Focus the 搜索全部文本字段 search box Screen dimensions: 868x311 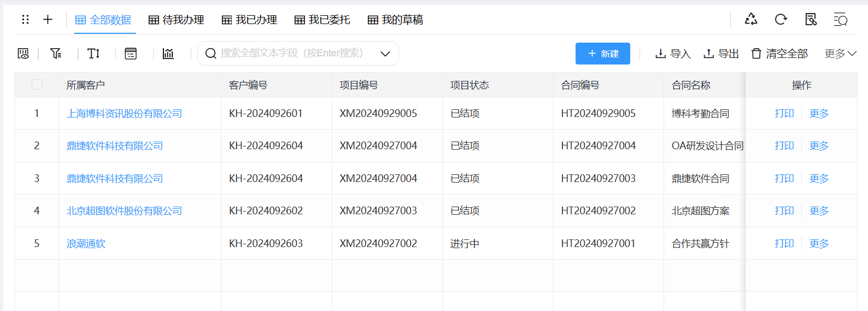pyautogui.click(x=292, y=54)
